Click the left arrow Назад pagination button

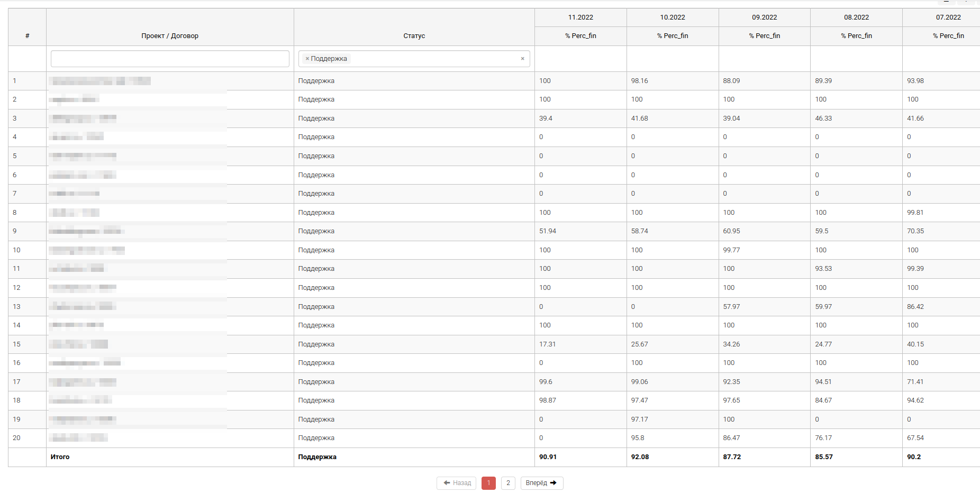457,483
